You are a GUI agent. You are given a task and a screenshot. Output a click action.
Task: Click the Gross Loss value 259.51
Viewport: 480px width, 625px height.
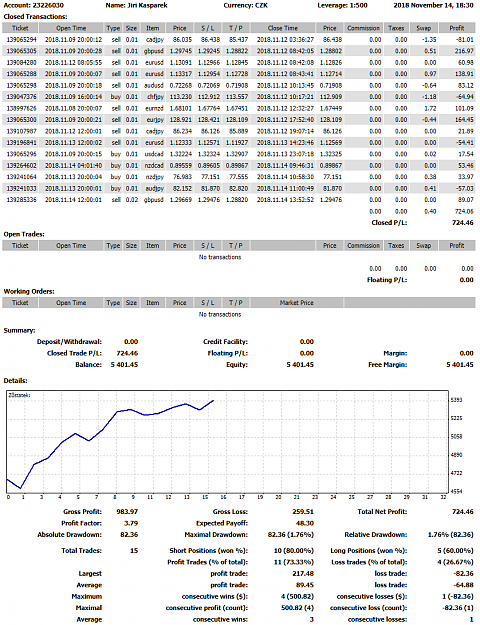click(x=303, y=512)
